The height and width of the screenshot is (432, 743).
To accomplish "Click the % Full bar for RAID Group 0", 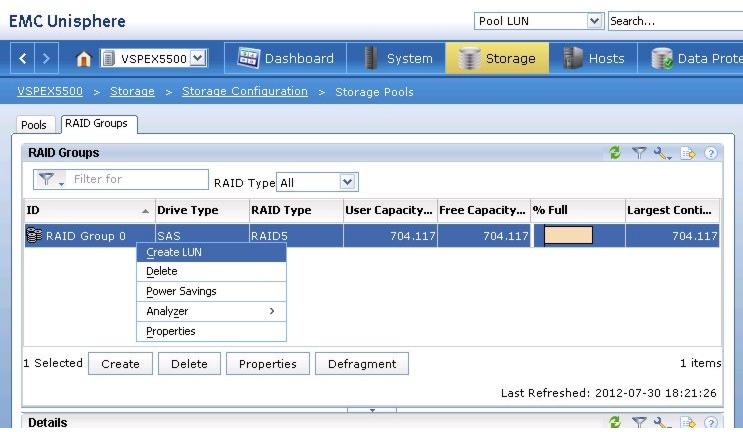I will [568, 235].
